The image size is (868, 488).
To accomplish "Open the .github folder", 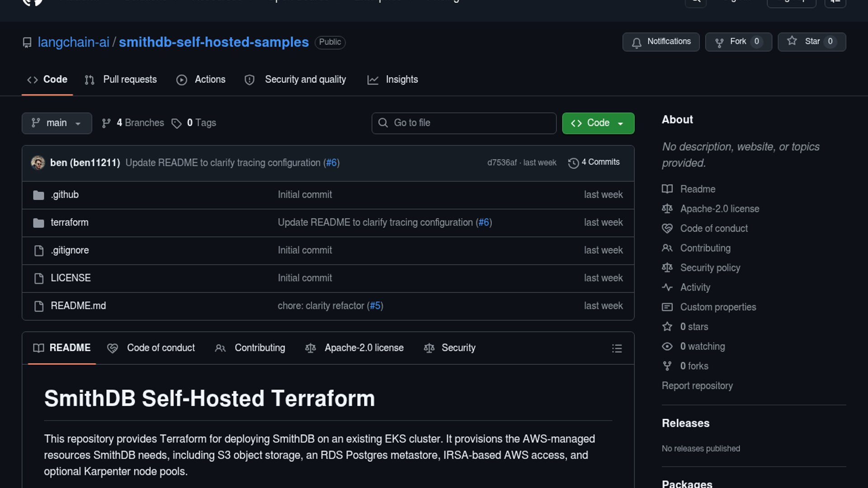I will click(x=65, y=195).
